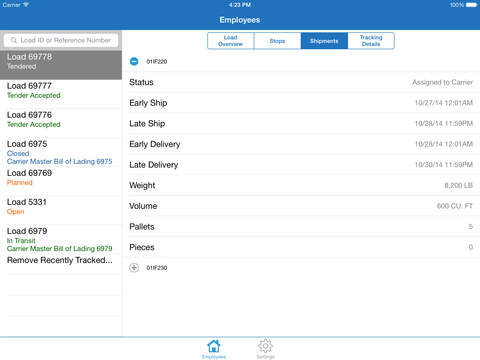
Task: Select the Shipments tab
Action: tap(324, 41)
